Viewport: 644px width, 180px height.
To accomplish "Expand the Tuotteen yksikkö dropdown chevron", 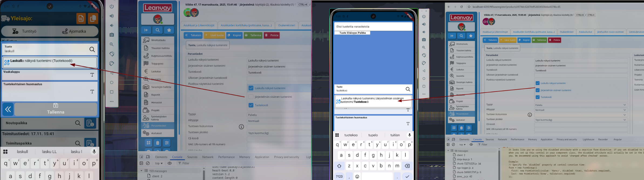I will (x=624, y=120).
